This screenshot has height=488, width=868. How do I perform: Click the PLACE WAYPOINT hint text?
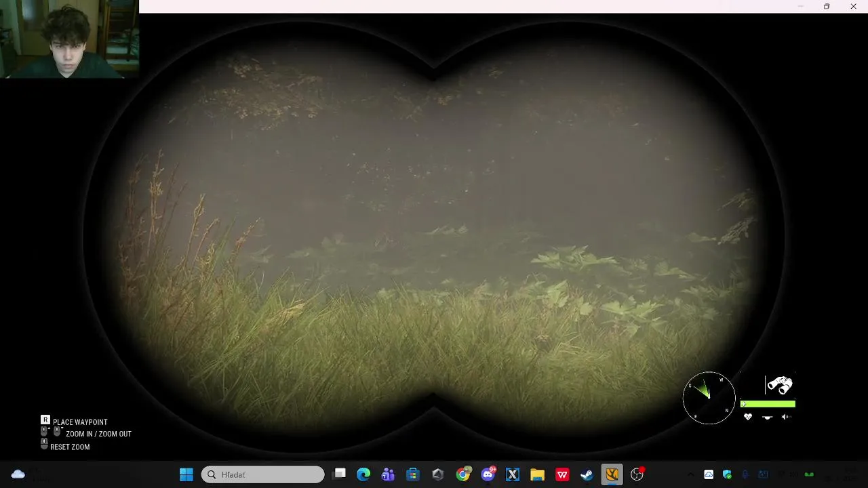pos(80,422)
